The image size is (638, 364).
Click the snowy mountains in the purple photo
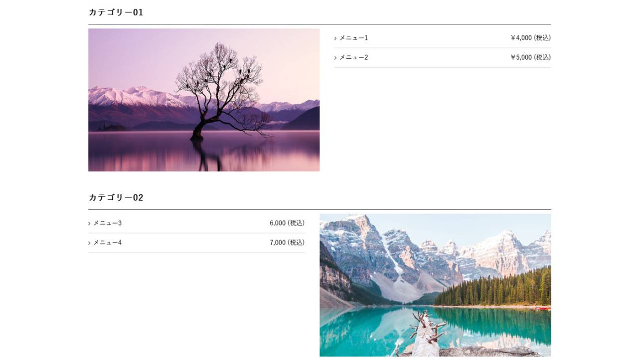135,97
